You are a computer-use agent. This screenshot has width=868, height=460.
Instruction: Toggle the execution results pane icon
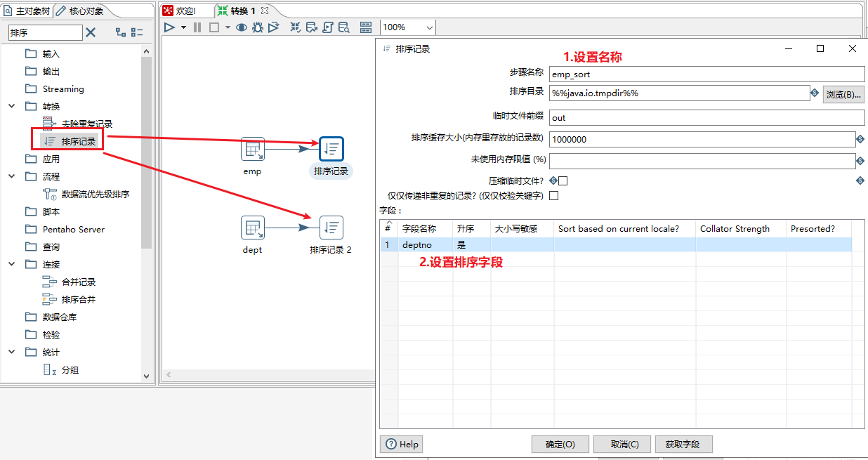coord(366,27)
